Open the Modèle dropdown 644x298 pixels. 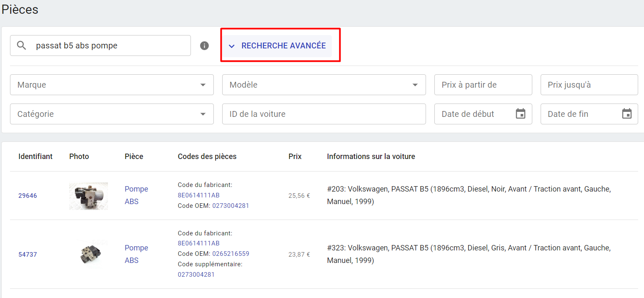click(324, 85)
